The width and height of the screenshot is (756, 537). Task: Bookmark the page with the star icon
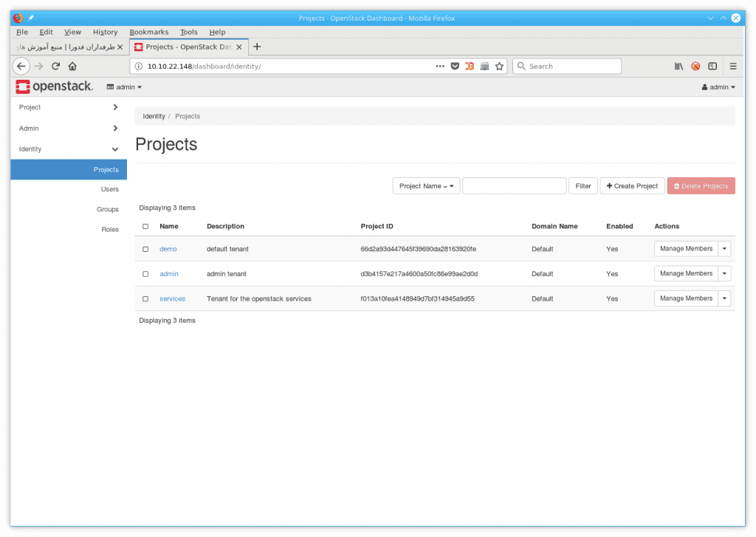click(x=500, y=66)
